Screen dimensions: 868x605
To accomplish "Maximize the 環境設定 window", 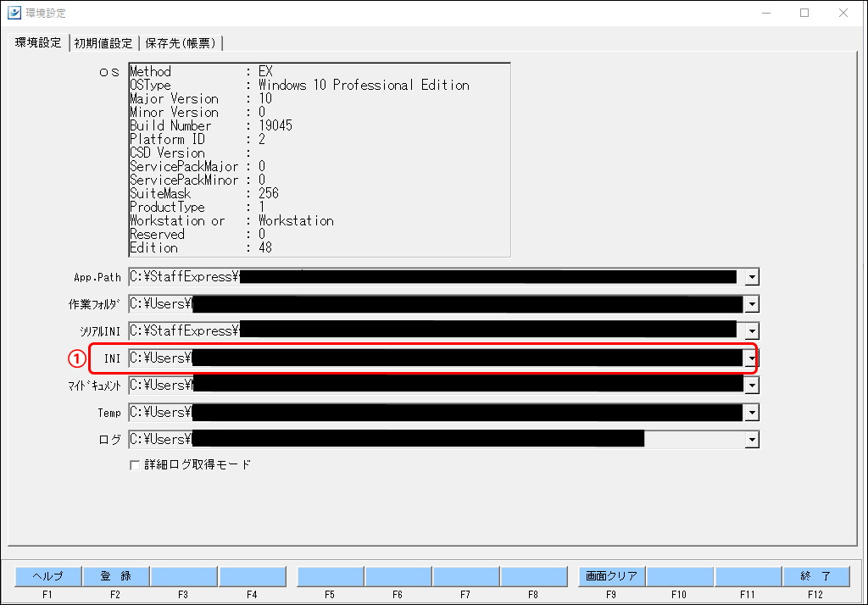I will pyautogui.click(x=804, y=13).
